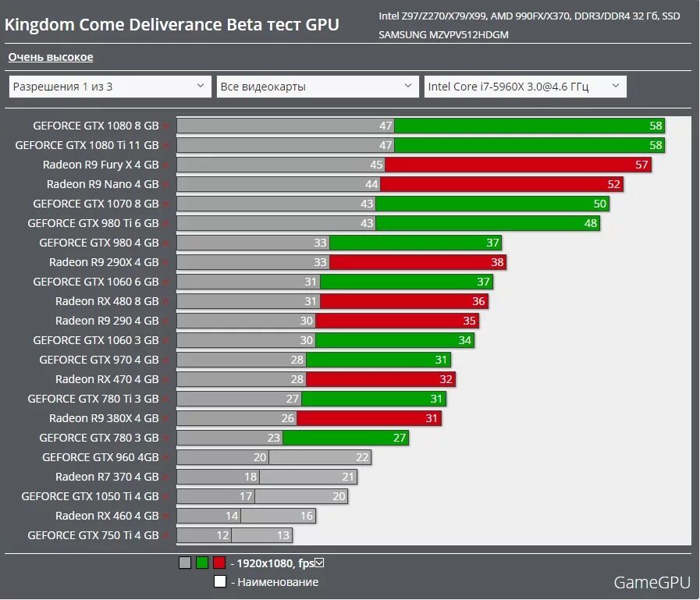Click the red X beside GEFORCE GTX 750 Ti 4 GB
Image resolution: width=700 pixels, height=600 pixels.
(x=166, y=536)
